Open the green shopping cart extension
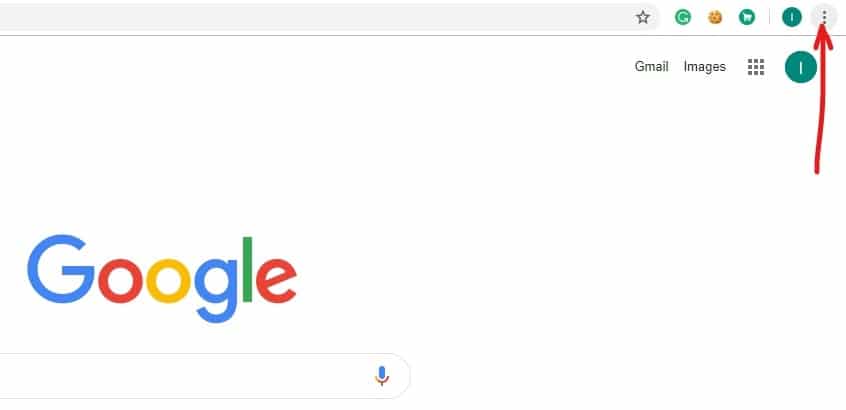Image resolution: width=846 pixels, height=410 pixels. point(746,17)
